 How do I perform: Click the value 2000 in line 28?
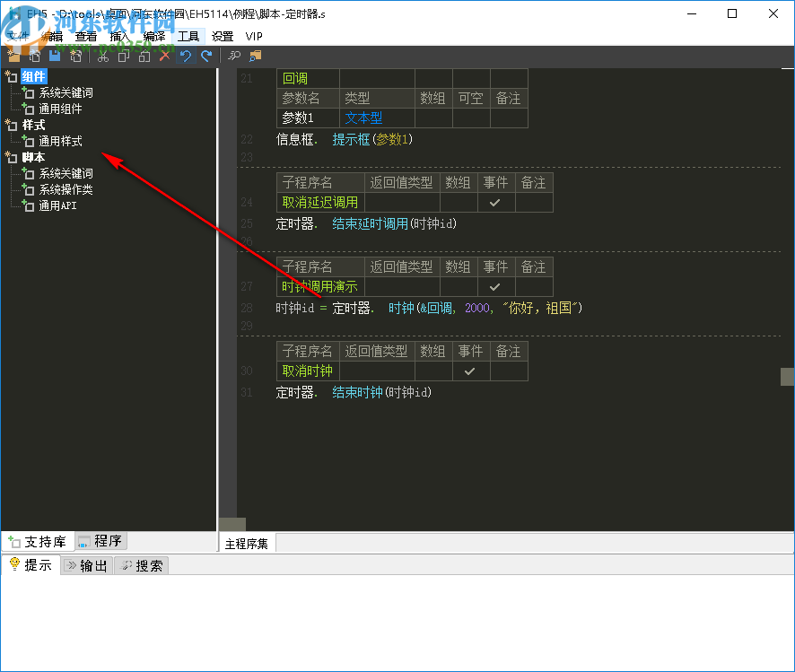coord(477,308)
